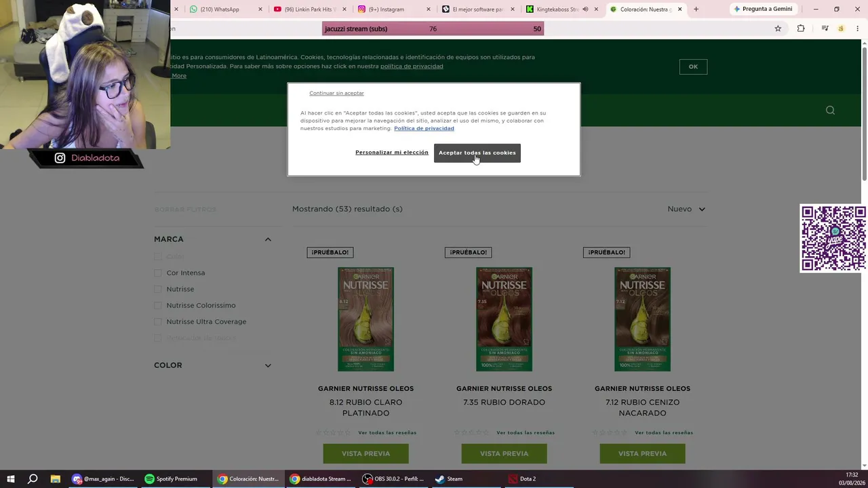Close the Kingtekaboss stream tab
Viewport: 868px width, 488px height.
(x=597, y=9)
